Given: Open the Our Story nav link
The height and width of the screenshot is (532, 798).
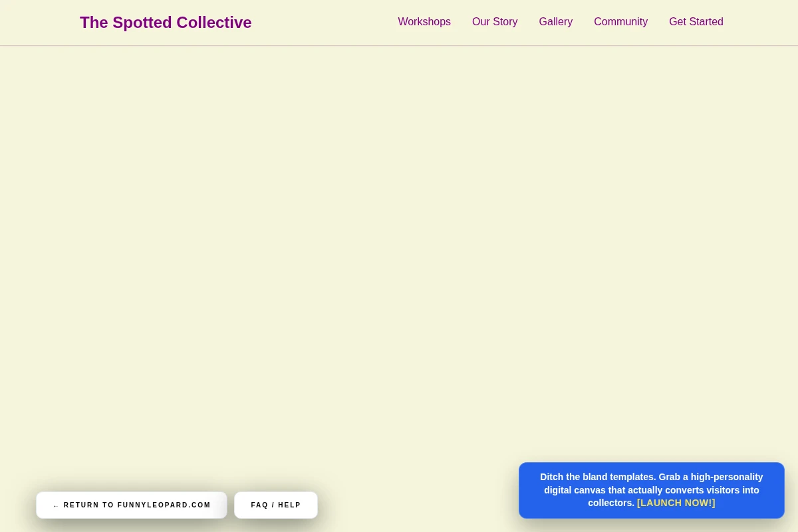Looking at the screenshot, I should 495,22.
